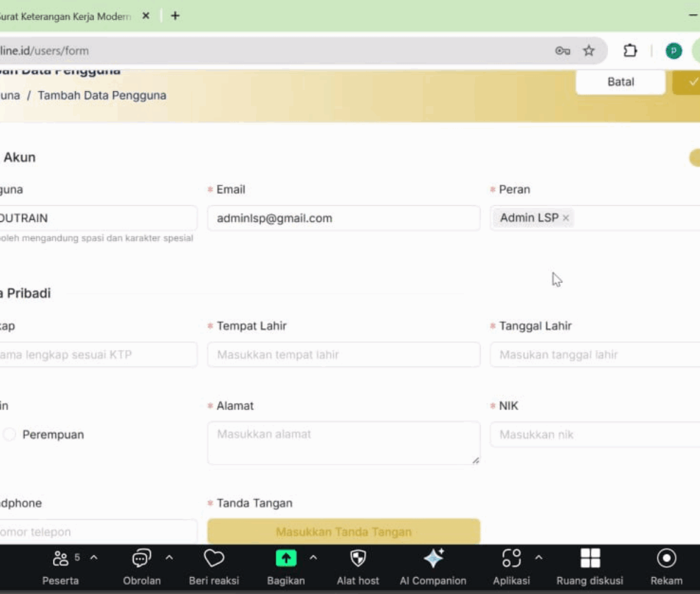This screenshot has width=700, height=594.
Task: Expand the arrow next to Obrolan
Action: (169, 558)
